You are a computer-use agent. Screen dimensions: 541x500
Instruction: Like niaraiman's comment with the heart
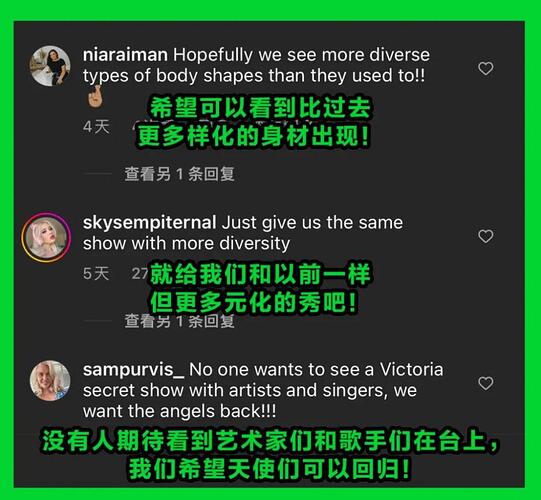(486, 68)
